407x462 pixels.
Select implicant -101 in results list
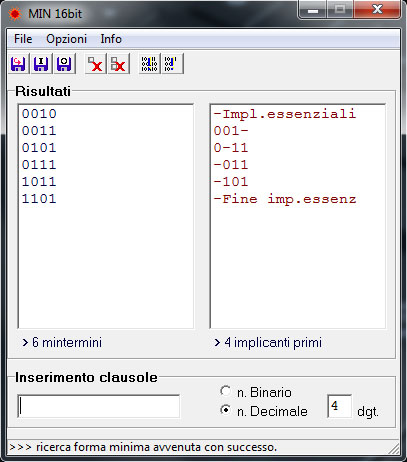(x=231, y=182)
